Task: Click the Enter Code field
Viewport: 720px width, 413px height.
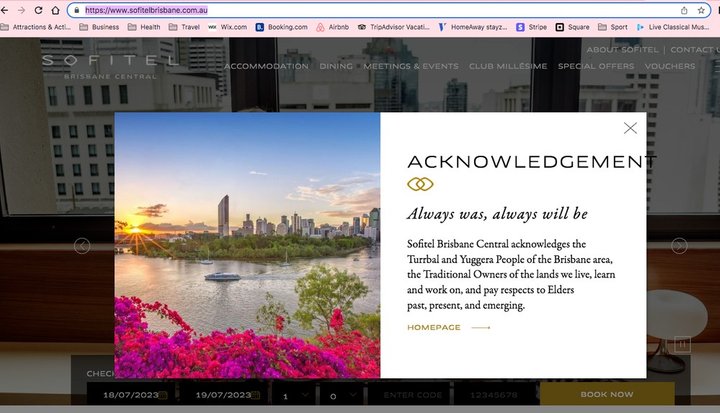Action: pyautogui.click(x=410, y=395)
